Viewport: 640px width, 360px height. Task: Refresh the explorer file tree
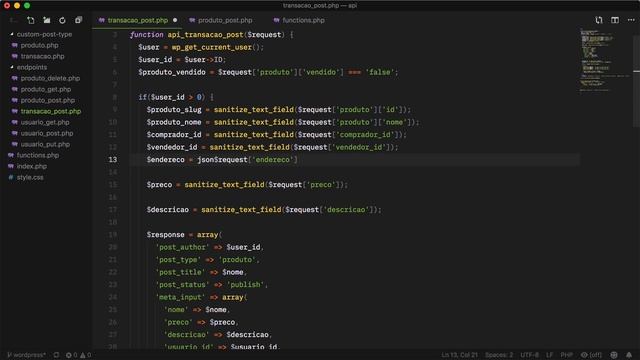point(62,20)
